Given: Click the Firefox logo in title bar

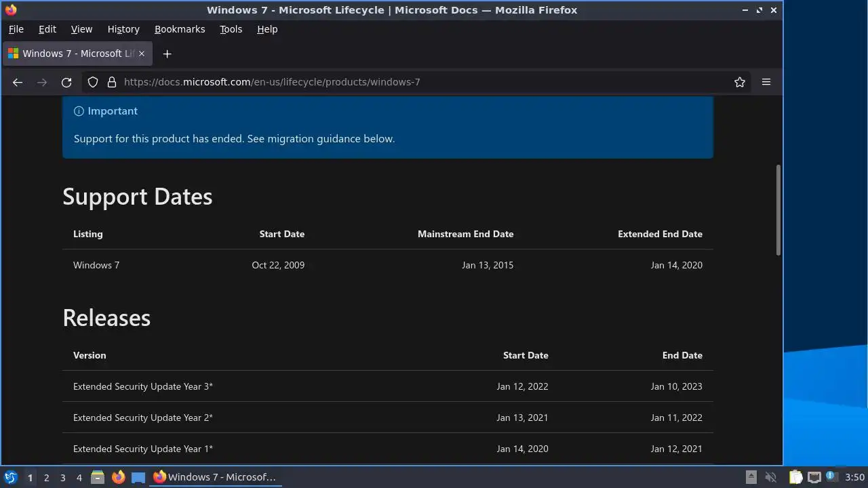Looking at the screenshot, I should (11, 10).
